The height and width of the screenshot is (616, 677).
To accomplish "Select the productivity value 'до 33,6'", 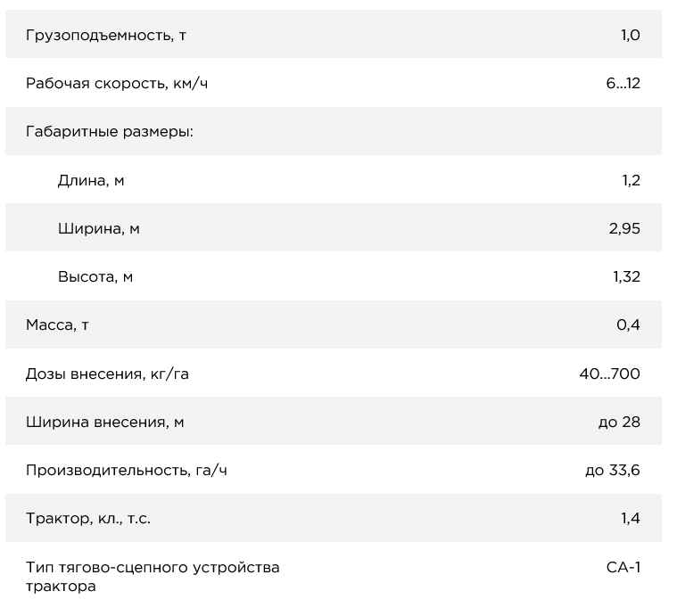I will pyautogui.click(x=613, y=470).
